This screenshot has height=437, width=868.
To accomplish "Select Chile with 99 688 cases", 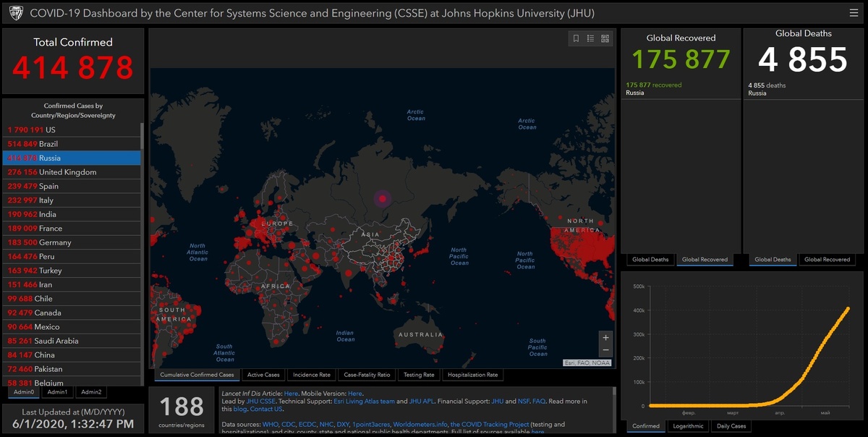I will [x=72, y=299].
